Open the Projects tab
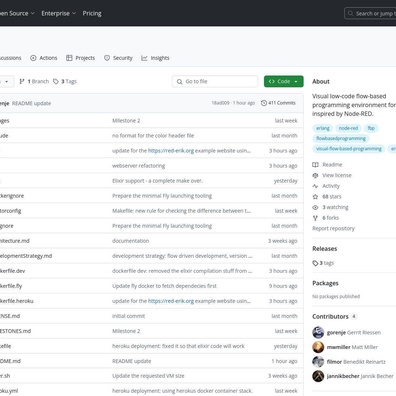This screenshot has height=396, width=396. coord(80,58)
